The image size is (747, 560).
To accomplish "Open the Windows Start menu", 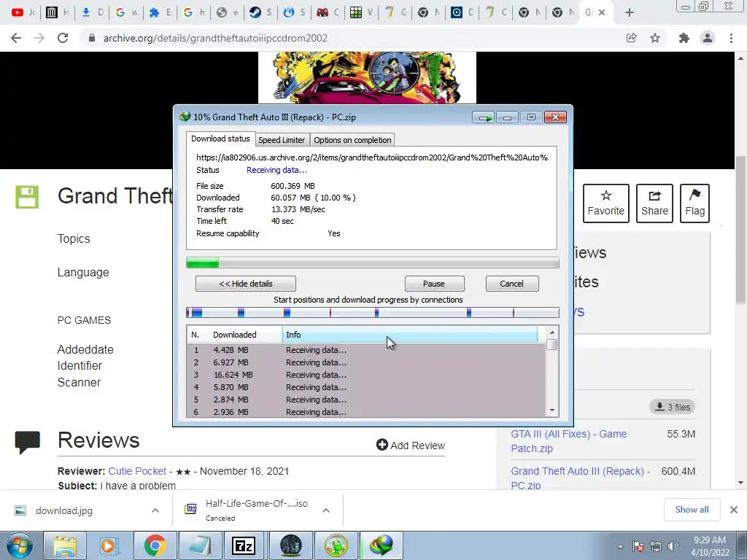I will [19, 545].
